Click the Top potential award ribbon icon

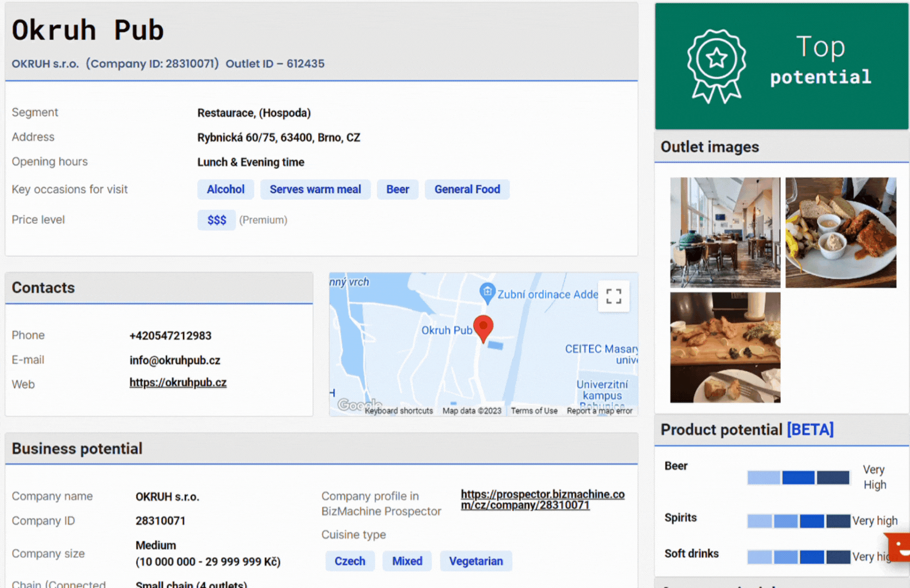pyautogui.click(x=717, y=66)
